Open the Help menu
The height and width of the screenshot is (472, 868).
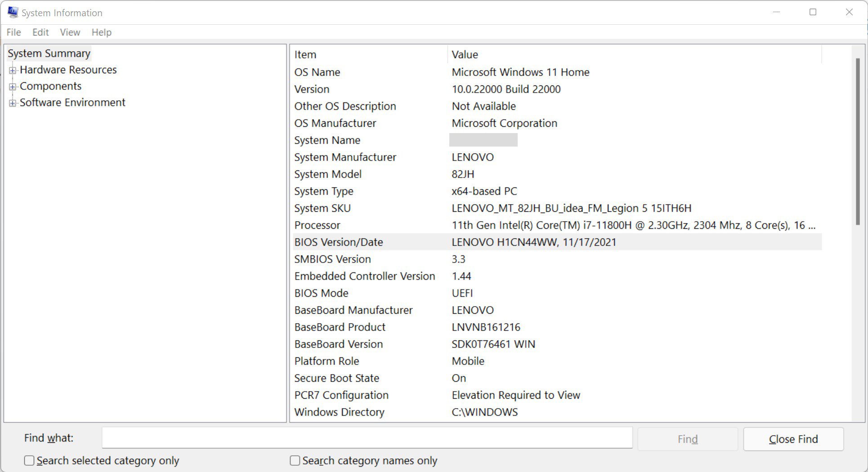point(101,32)
